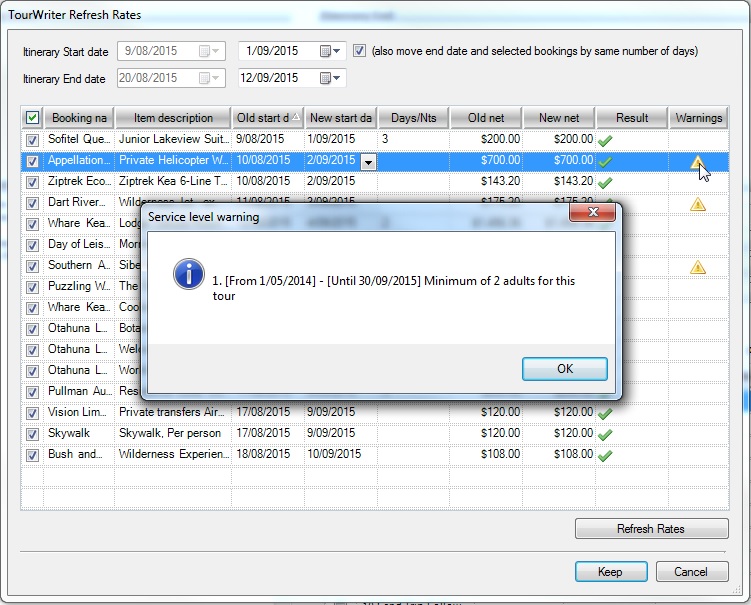751x605 pixels.
Task: Click the 12/09/2015 end date field
Action: pos(276,78)
